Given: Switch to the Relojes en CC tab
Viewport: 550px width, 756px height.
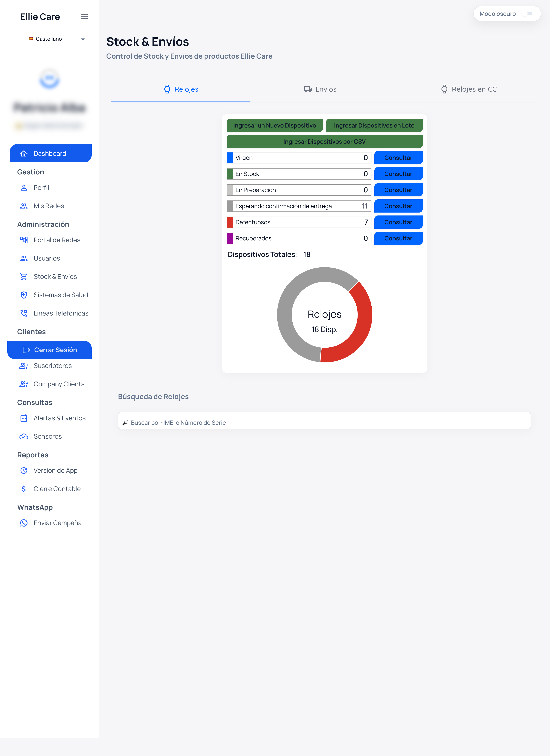Looking at the screenshot, I should (469, 89).
